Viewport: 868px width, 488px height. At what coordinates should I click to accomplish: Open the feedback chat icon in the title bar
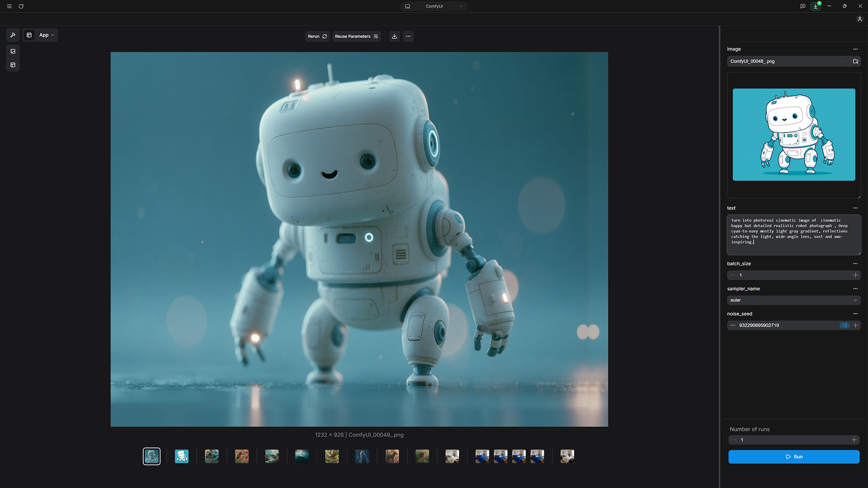[803, 6]
